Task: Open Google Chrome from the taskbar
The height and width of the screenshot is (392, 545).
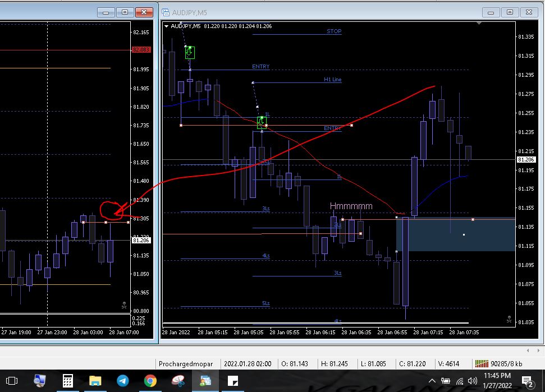Action: tap(150, 381)
